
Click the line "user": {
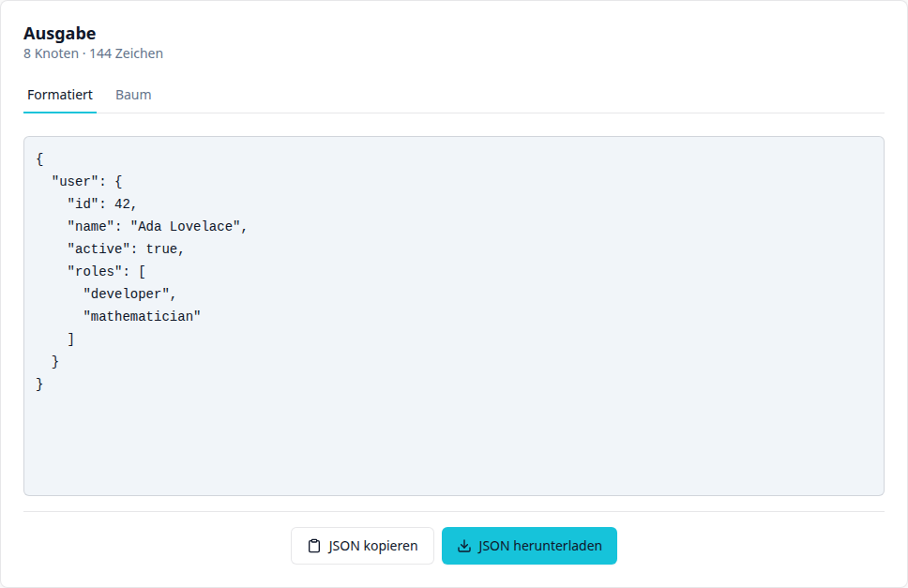click(x=87, y=182)
